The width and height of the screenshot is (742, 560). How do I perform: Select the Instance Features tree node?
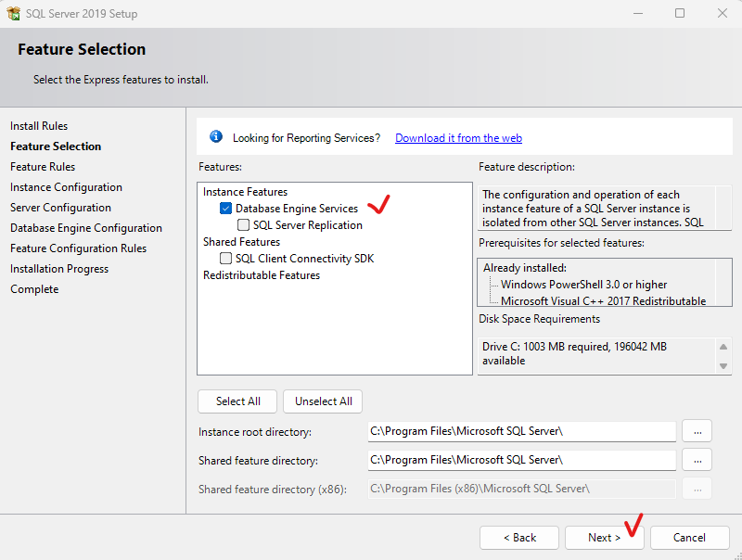click(x=245, y=192)
